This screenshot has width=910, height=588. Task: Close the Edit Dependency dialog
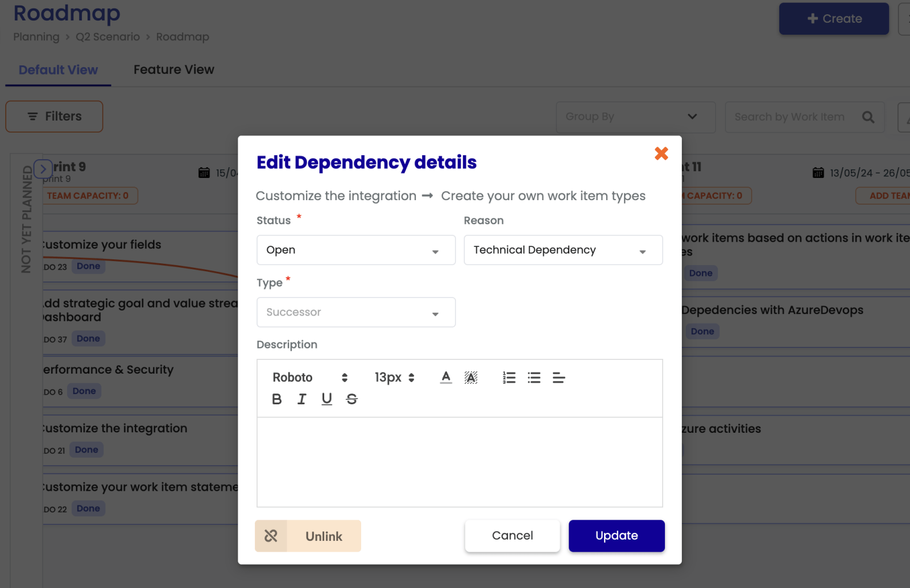[x=661, y=154]
